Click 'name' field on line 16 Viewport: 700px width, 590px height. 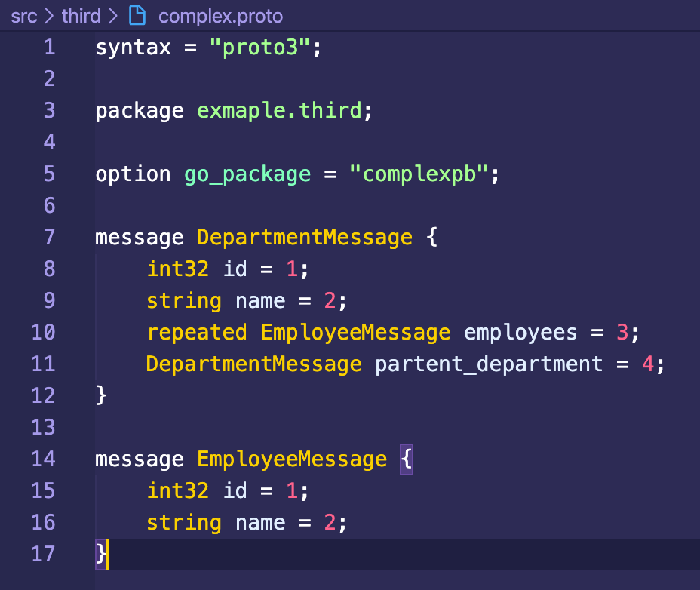click(x=260, y=523)
